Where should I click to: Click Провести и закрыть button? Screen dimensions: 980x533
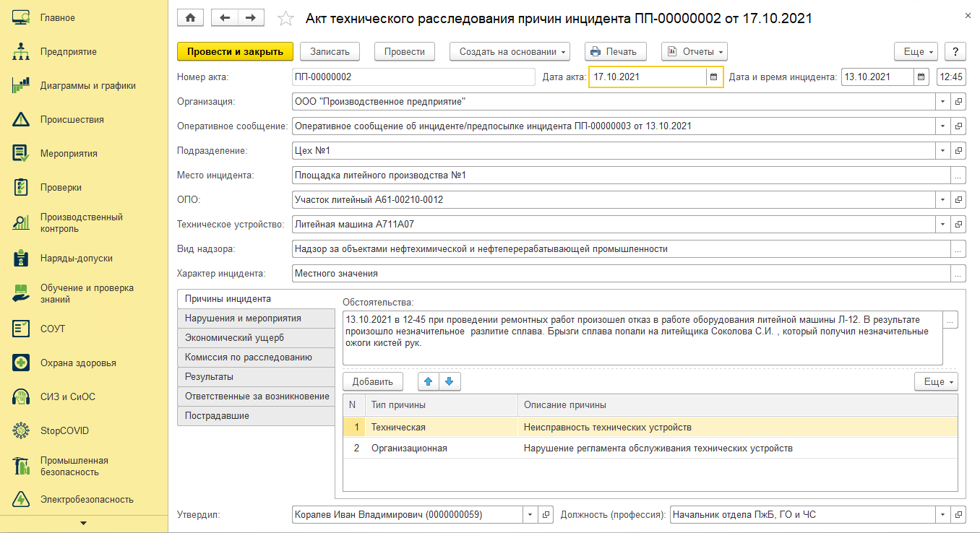click(x=235, y=51)
